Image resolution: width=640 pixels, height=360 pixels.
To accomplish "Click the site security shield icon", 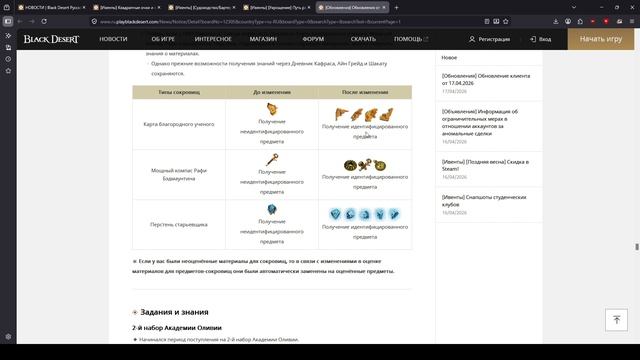I will [94, 21].
